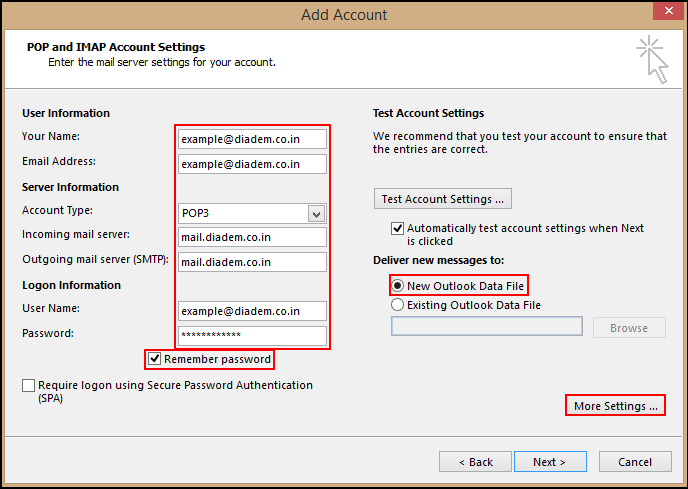Click the cursor wizard icon
The width and height of the screenshot is (688, 489).
(x=651, y=59)
